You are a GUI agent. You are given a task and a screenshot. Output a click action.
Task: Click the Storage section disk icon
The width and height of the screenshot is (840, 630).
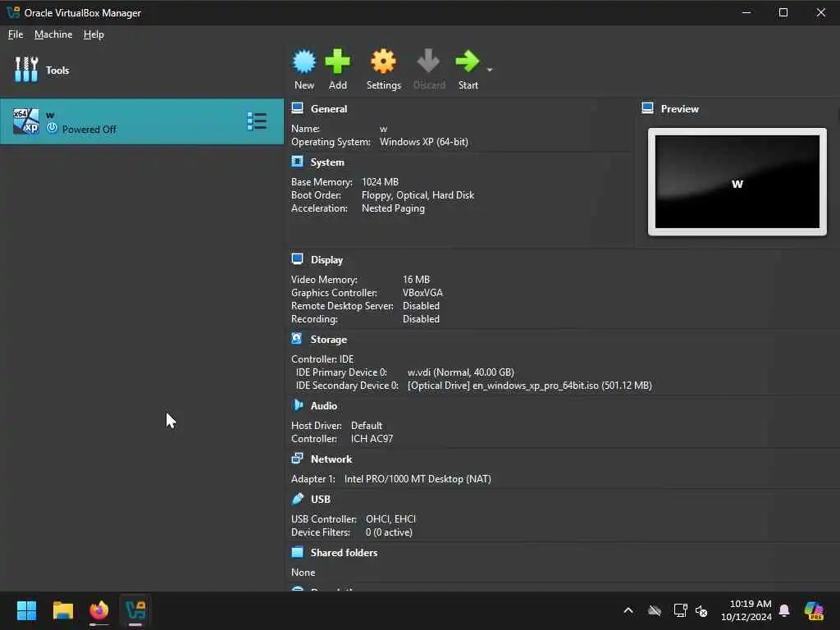pyautogui.click(x=297, y=339)
